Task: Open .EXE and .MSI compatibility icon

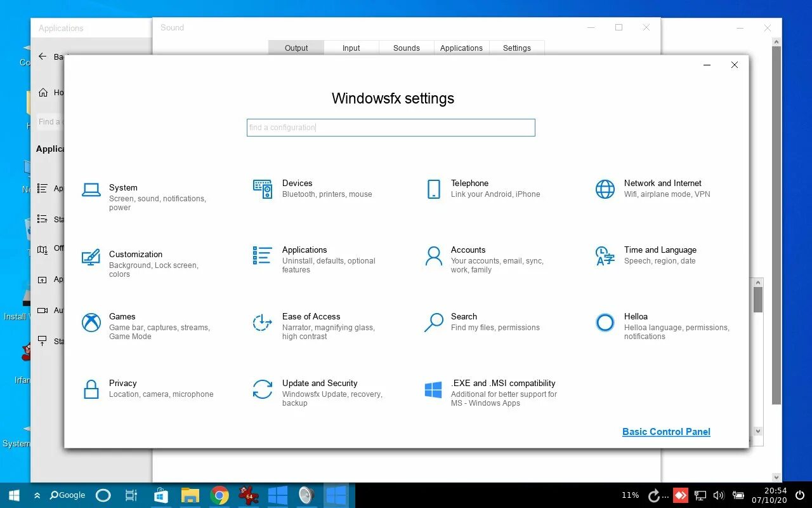Action: click(433, 390)
